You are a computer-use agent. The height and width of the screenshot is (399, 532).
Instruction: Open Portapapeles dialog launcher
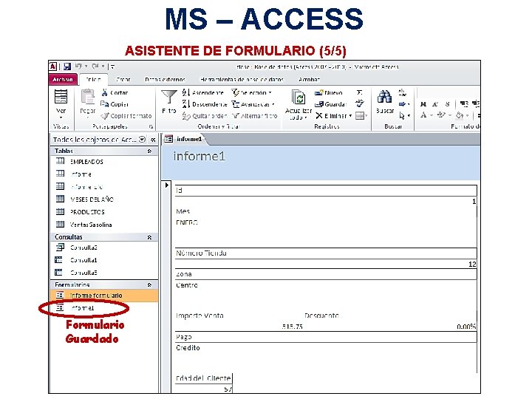151,126
